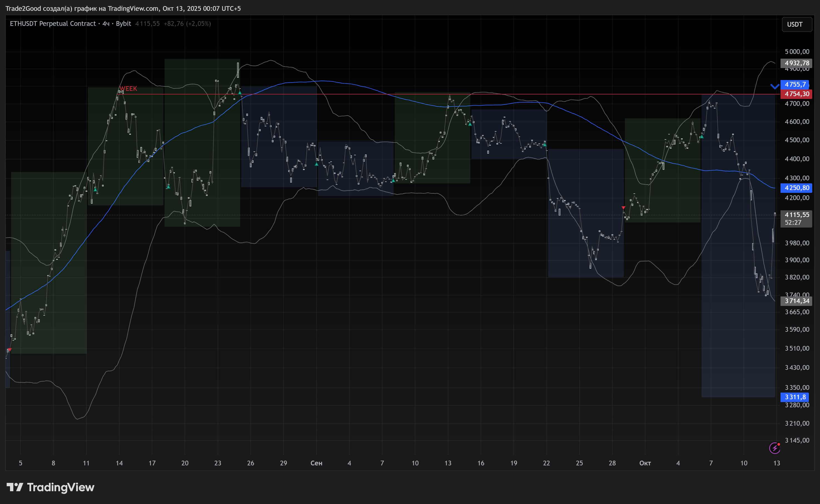Click the blue chevron next to 4755,7
Image resolution: width=820 pixels, height=504 pixels.
point(774,86)
